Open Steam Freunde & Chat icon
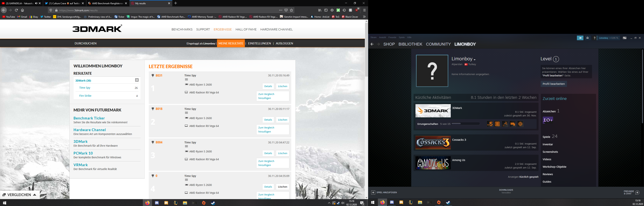644x206 pixels. click(x=637, y=193)
